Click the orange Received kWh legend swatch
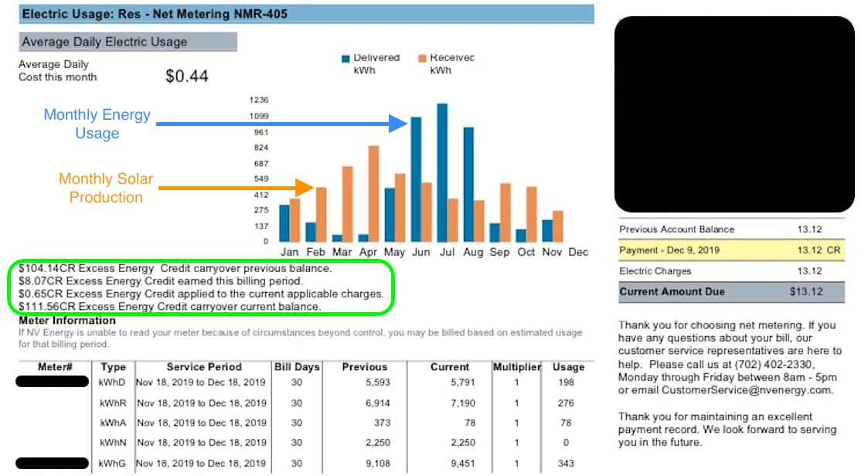The width and height of the screenshot is (868, 476). 422,58
